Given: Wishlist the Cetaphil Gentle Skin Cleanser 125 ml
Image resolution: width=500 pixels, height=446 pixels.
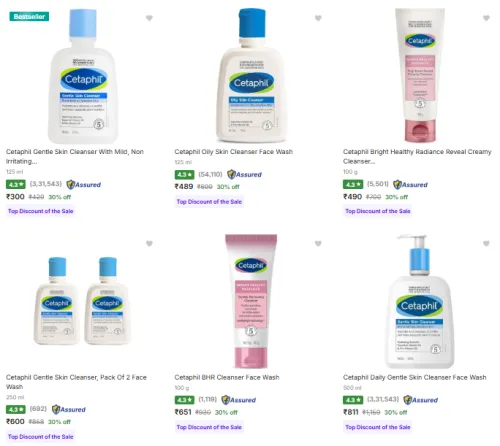Looking at the screenshot, I should [149, 18].
